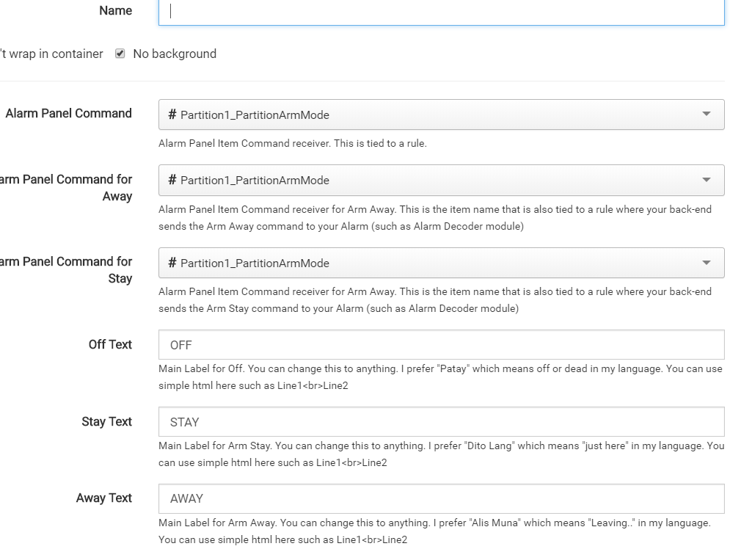Focus the Stay Text input field
Viewport: 730px width, 560px height.
(440, 422)
